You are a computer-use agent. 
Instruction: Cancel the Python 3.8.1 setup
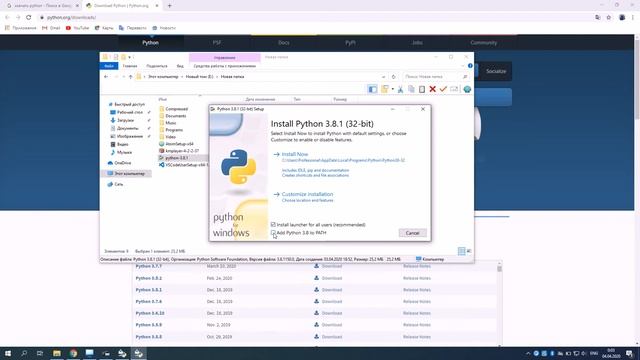tap(412, 233)
